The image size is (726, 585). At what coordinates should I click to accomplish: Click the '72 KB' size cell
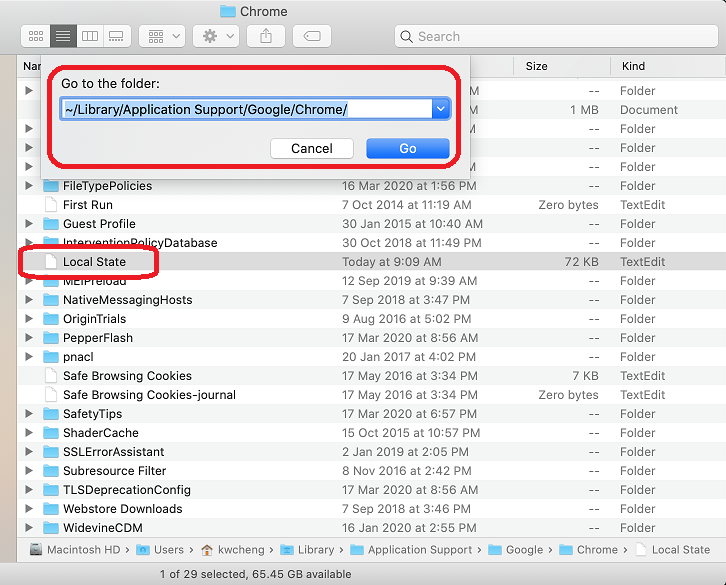[x=582, y=262]
